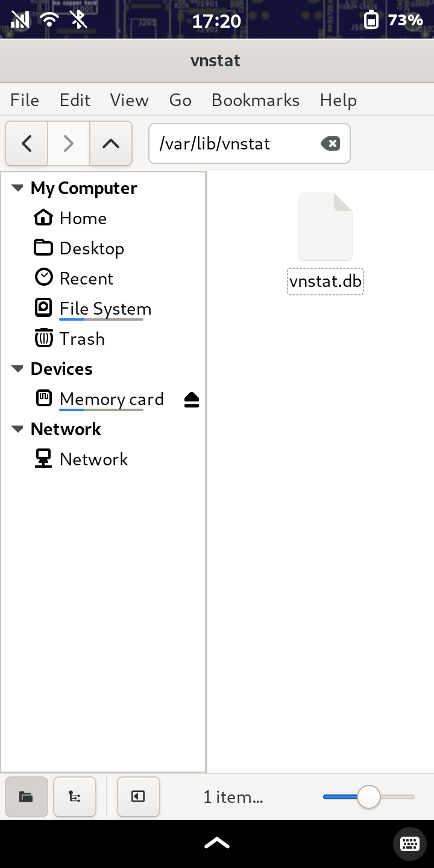Clear the location path field
The height and width of the screenshot is (868, 434).
[x=330, y=143]
